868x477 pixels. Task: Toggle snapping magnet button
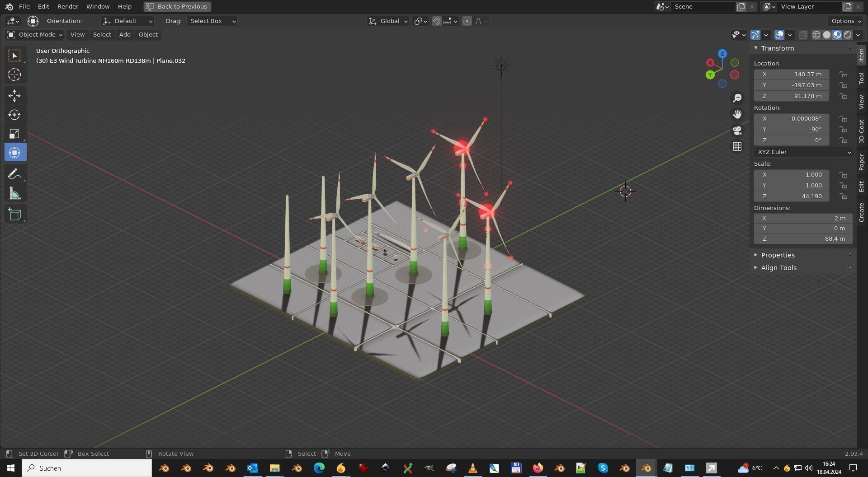tap(437, 21)
